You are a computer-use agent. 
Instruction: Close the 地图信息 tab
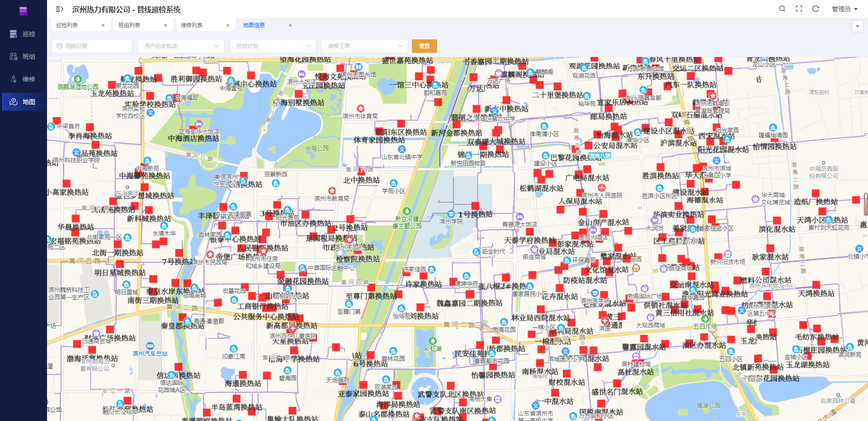(x=290, y=25)
